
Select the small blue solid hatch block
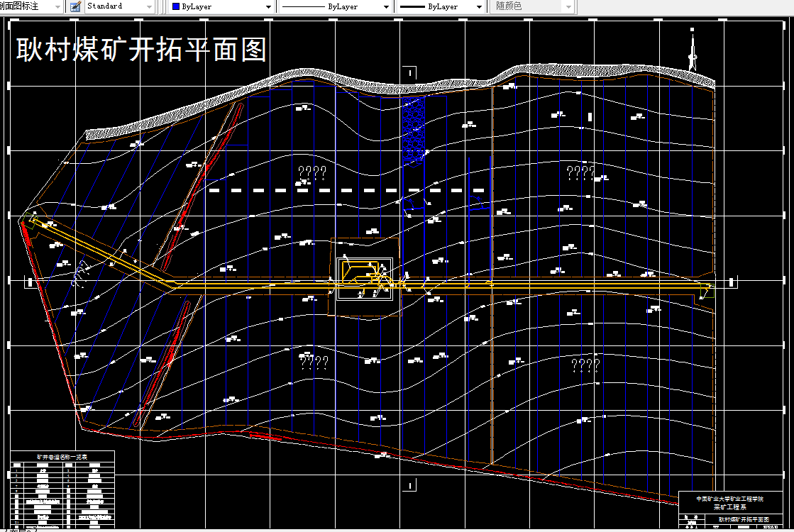click(415, 128)
